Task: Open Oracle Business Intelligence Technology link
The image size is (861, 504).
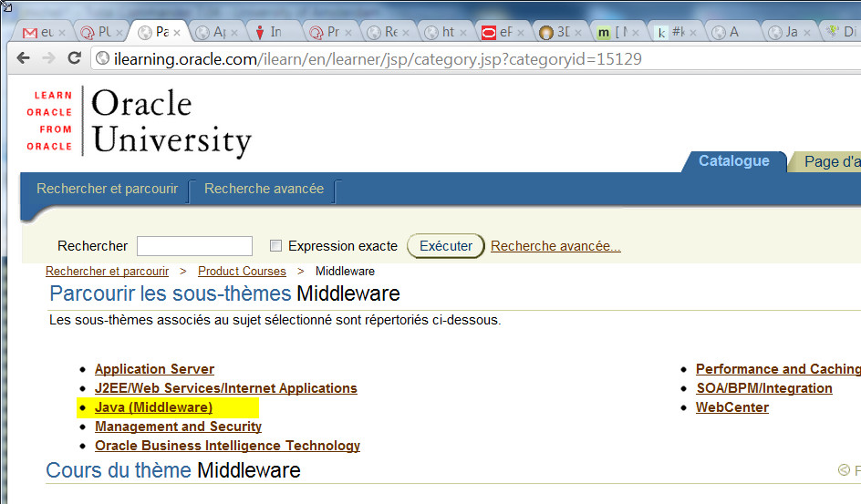Action: tap(227, 446)
